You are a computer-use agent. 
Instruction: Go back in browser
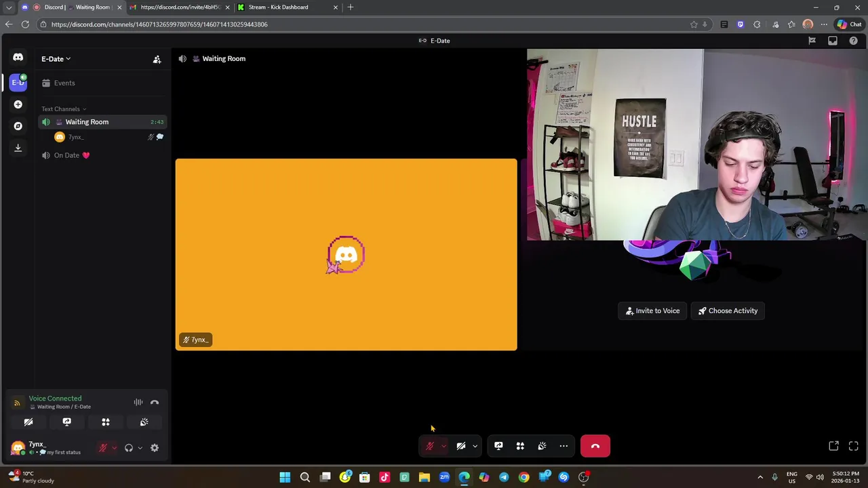coord(9,24)
